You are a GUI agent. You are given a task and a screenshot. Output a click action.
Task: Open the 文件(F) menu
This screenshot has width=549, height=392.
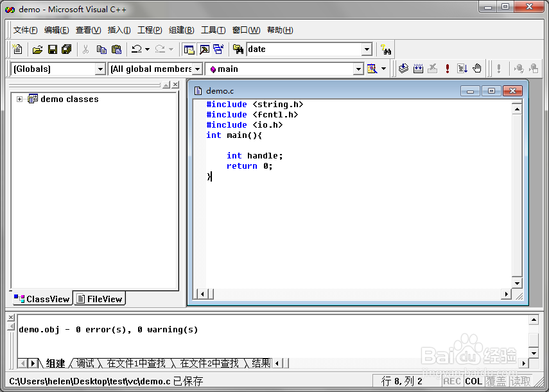click(x=25, y=30)
